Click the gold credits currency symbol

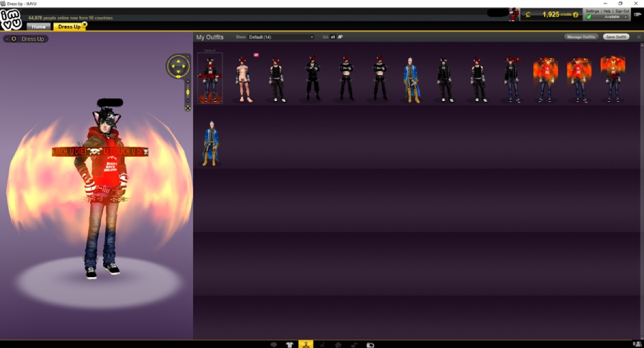528,15
